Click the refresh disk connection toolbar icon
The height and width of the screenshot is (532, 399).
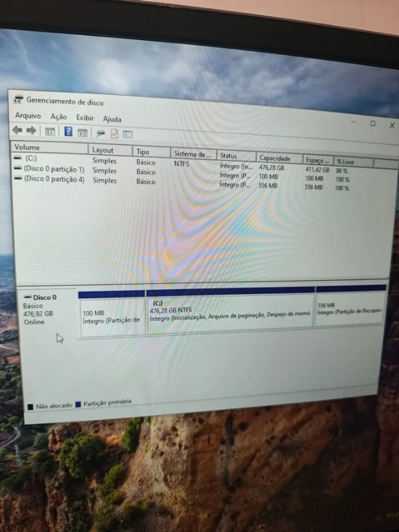[x=100, y=133]
